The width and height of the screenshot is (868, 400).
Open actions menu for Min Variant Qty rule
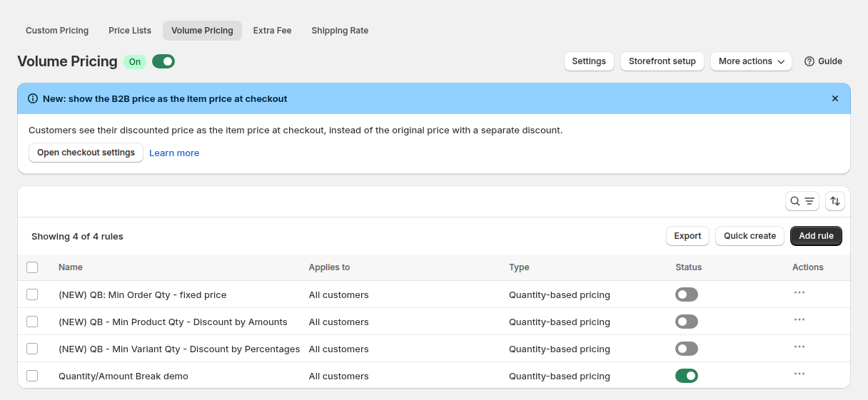pyautogui.click(x=799, y=347)
